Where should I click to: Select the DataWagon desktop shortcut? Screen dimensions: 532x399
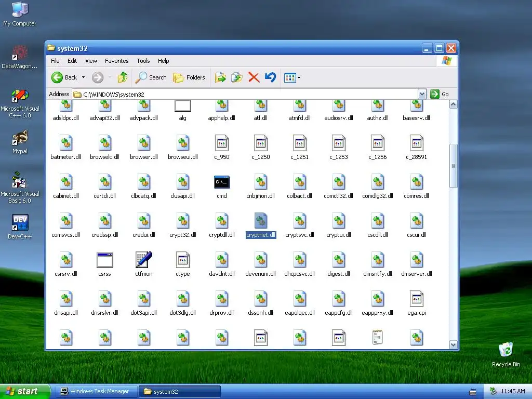point(20,57)
